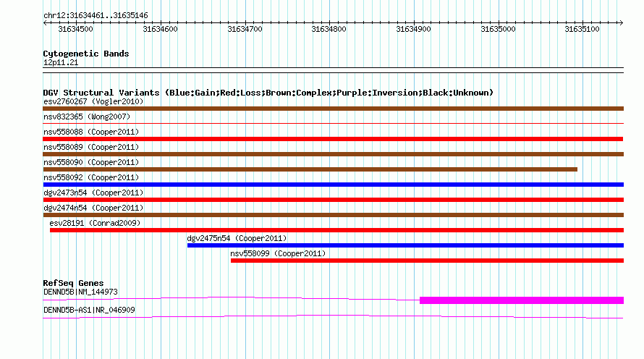The width and height of the screenshot is (644, 359).
Task: Click ruler tick label 31634800
Action: point(329,29)
